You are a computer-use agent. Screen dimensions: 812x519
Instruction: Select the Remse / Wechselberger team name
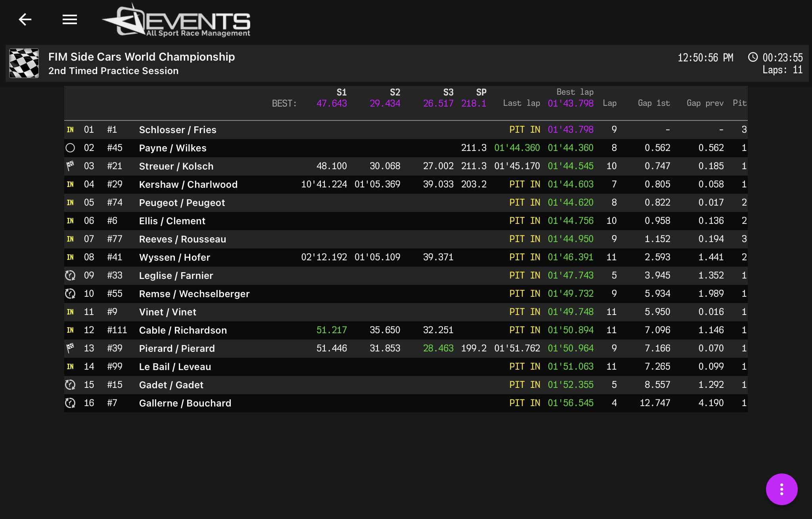[194, 294]
